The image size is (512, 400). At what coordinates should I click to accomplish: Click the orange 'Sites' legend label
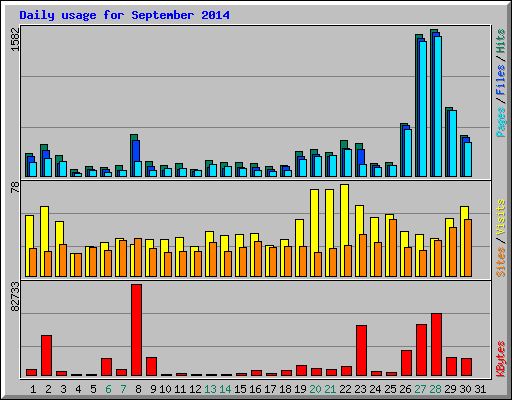coord(500,262)
